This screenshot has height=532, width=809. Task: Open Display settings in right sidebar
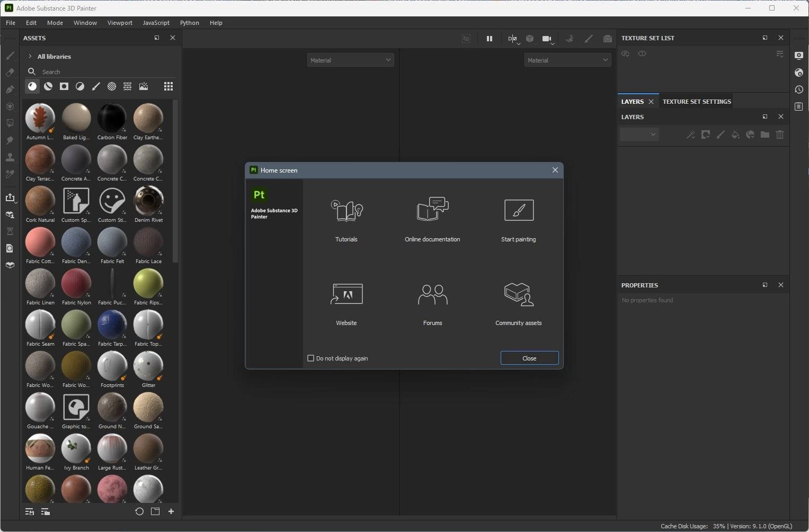799,56
